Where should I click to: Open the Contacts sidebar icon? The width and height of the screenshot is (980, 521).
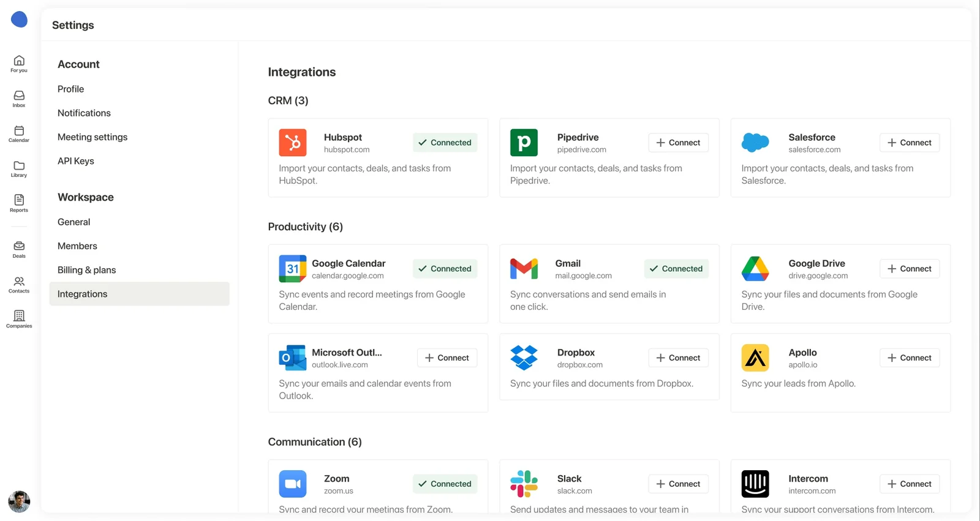coord(19,284)
